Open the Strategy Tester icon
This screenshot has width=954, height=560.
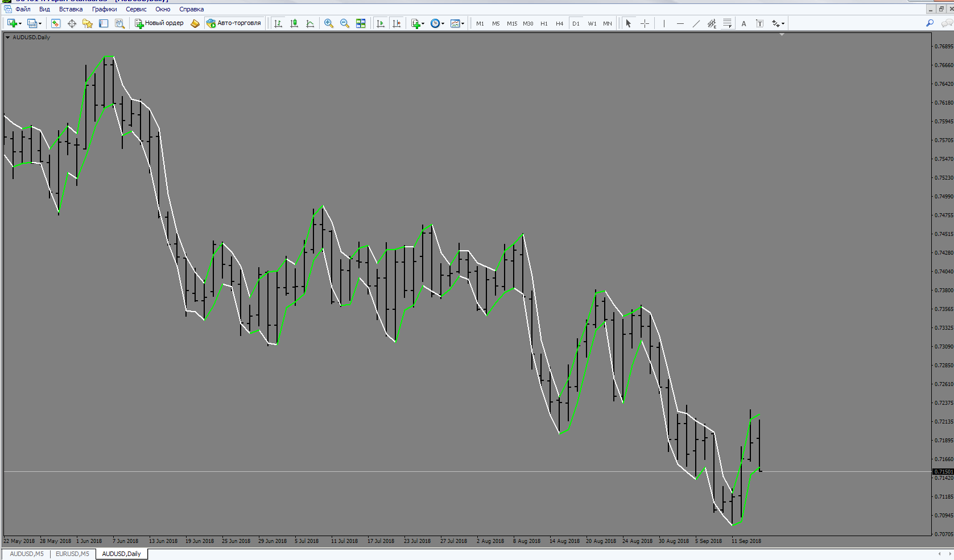coord(119,23)
